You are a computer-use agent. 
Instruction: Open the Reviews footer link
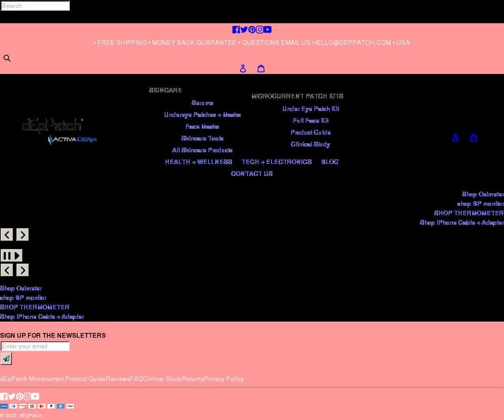118,379
